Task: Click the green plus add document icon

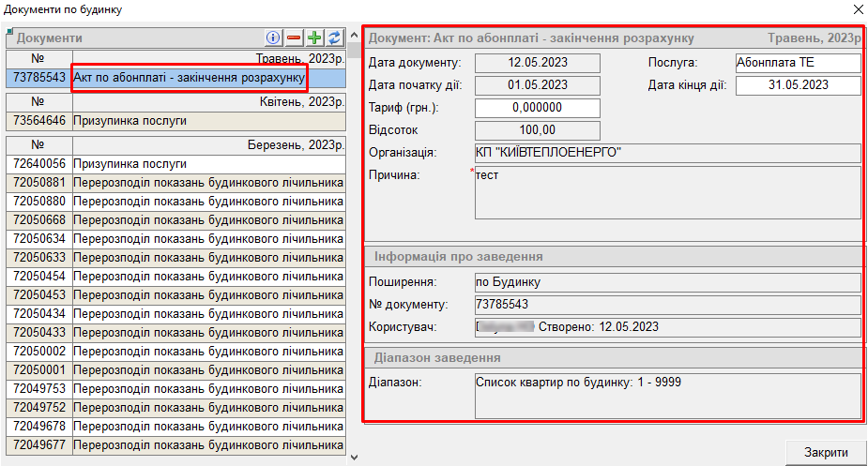Action: click(x=314, y=38)
